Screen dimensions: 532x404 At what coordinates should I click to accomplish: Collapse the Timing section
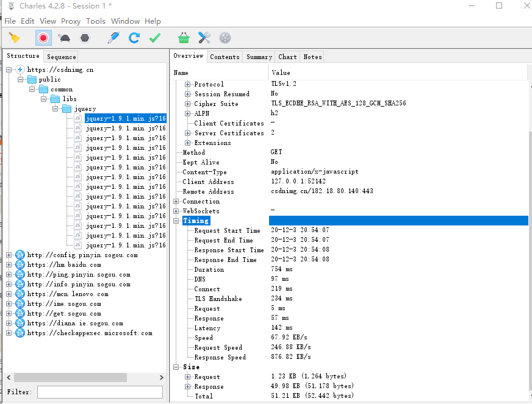(x=176, y=221)
